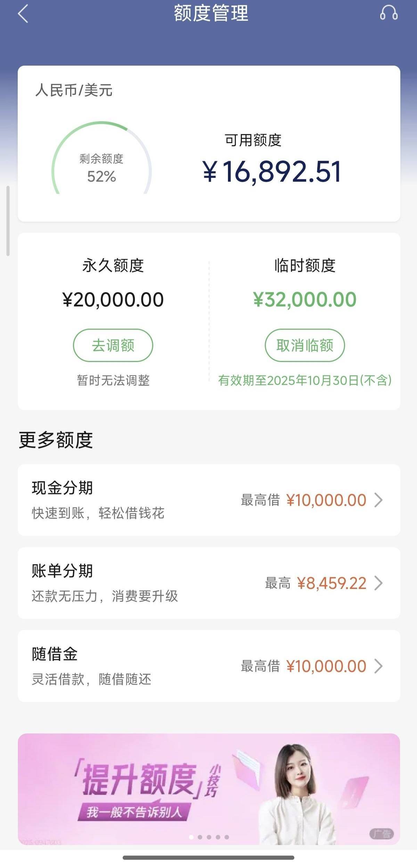Viewport: 417px width, 868px height.
Task: Tap the back arrow icon
Action: click(23, 15)
